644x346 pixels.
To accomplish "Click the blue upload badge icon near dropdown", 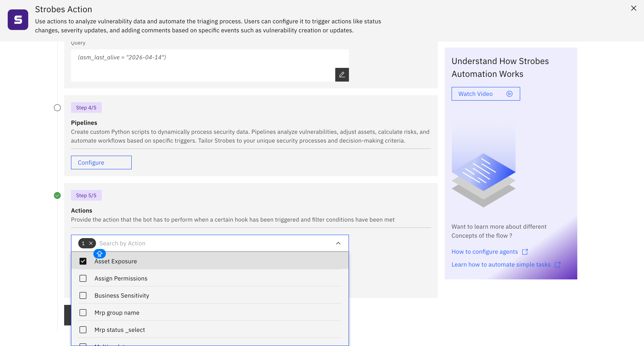I will (99, 254).
